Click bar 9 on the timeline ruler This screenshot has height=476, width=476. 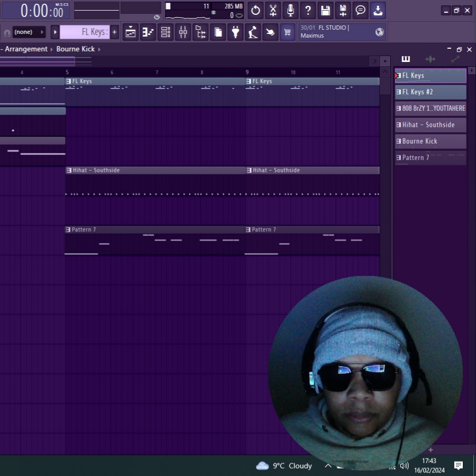coord(247,72)
